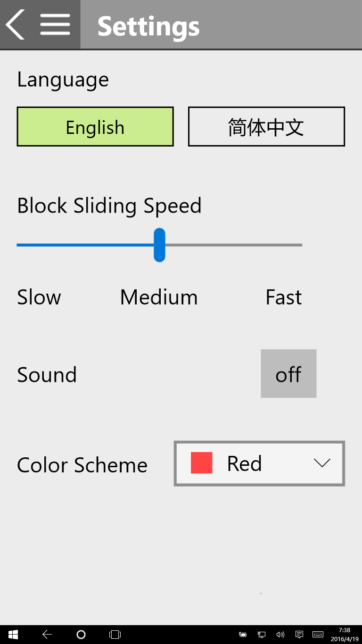Click the Windows Start button
Viewport: 362px width, 644px height.
13,635
